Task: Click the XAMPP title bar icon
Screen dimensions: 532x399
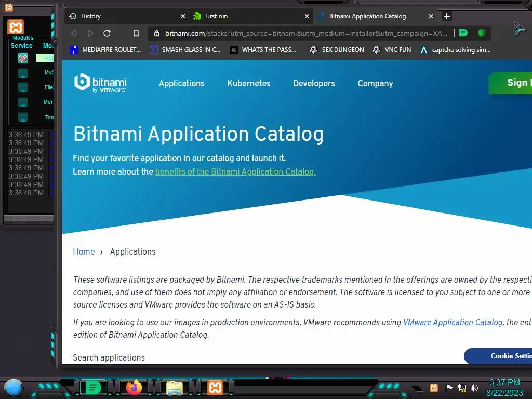Action: click(x=9, y=7)
